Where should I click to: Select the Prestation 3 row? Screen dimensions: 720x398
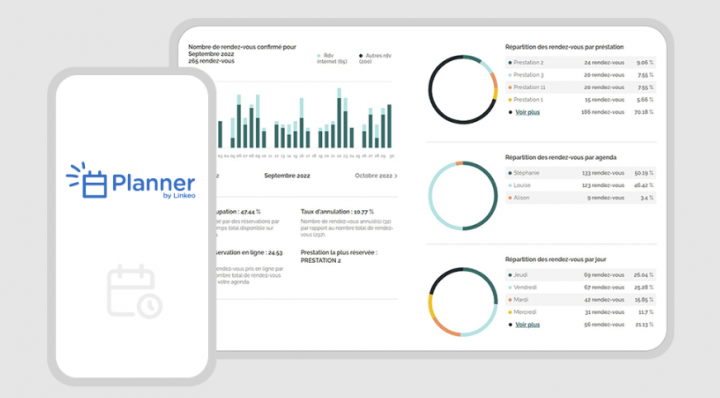(580, 75)
